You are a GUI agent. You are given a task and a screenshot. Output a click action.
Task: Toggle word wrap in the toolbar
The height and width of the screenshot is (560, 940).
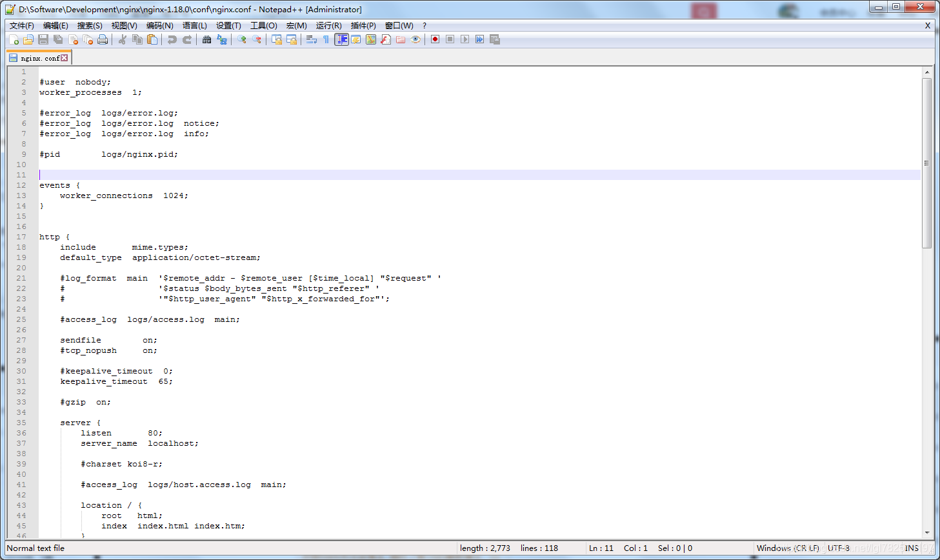click(x=312, y=39)
